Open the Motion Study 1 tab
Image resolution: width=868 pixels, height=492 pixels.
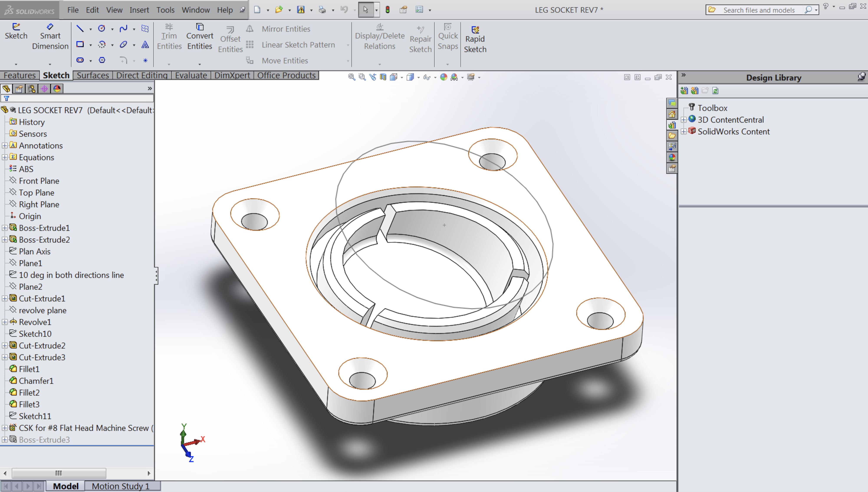[x=120, y=486]
